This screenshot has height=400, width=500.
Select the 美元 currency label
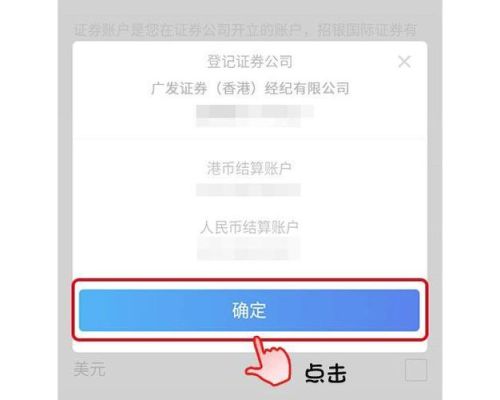[89, 369]
